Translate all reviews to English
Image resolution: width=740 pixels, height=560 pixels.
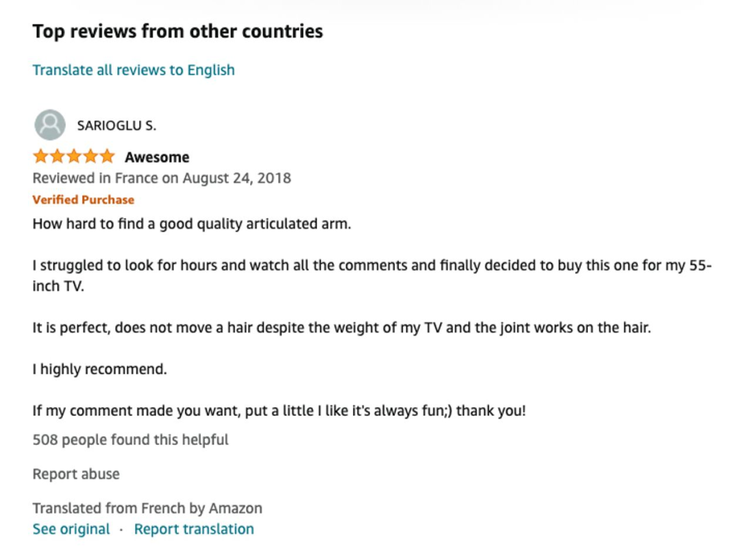[x=134, y=70]
